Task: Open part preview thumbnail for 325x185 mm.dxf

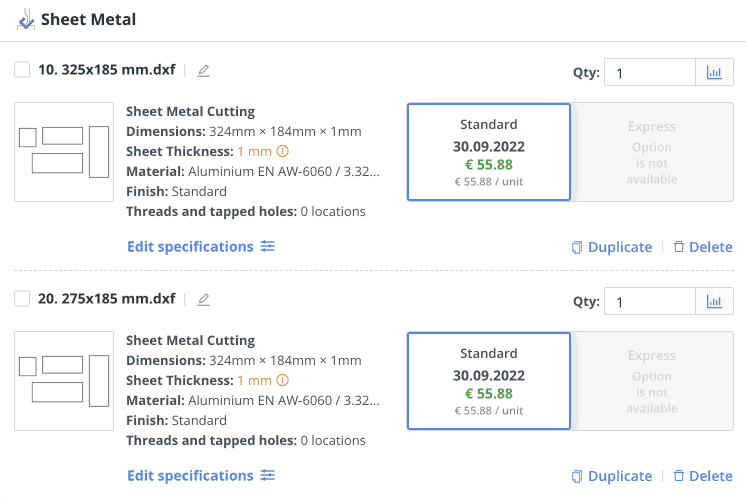Action: [64, 152]
